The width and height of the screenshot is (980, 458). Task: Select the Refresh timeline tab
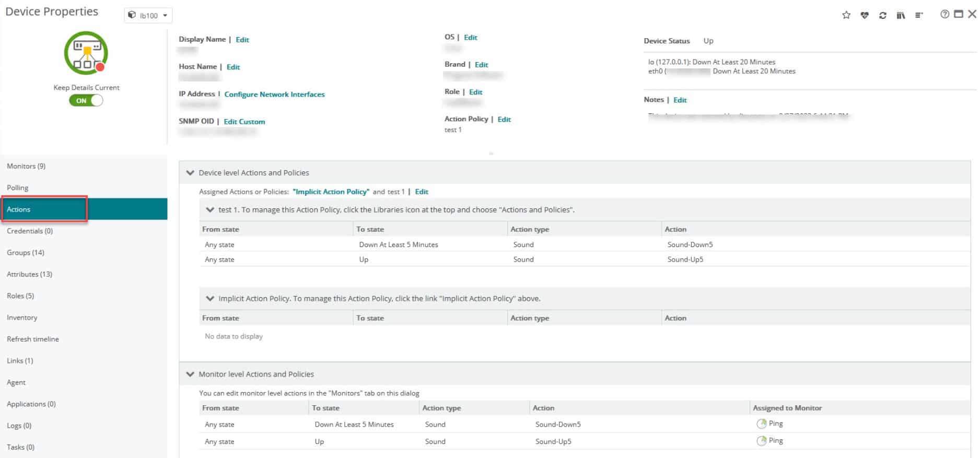click(x=84, y=339)
